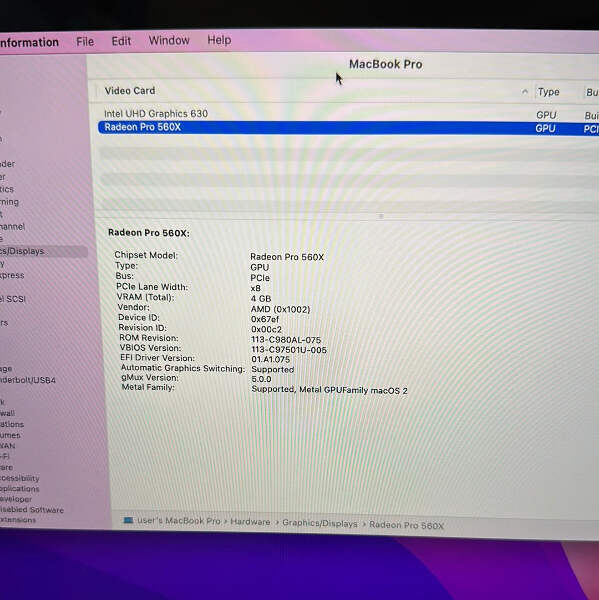This screenshot has width=599, height=600.
Task: Select the Intel UHD Graphics 630 row
Action: click(x=348, y=114)
